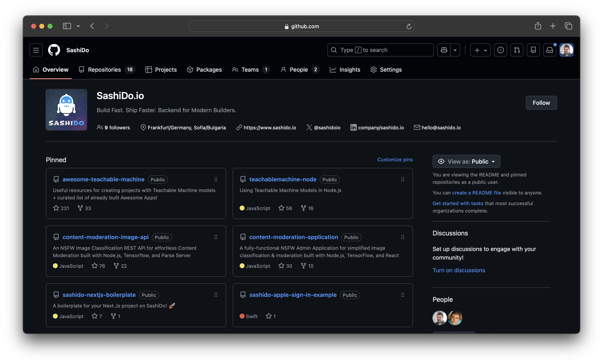Viewport: 603px width, 364px height.
Task: Open the View as Public dropdown
Action: point(466,161)
